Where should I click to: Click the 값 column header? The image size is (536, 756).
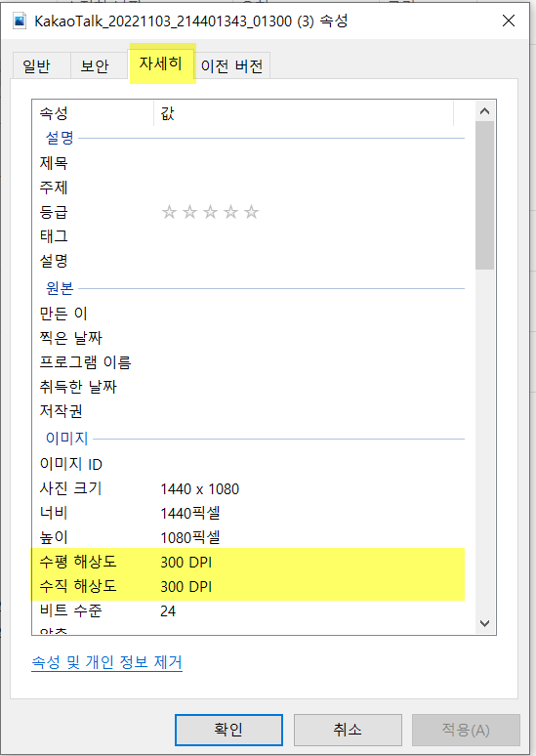[x=305, y=113]
